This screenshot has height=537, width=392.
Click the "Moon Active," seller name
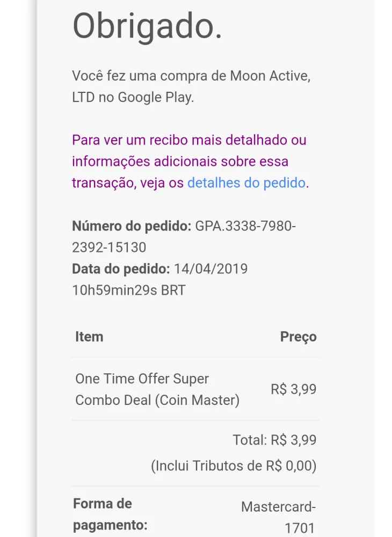click(x=270, y=76)
